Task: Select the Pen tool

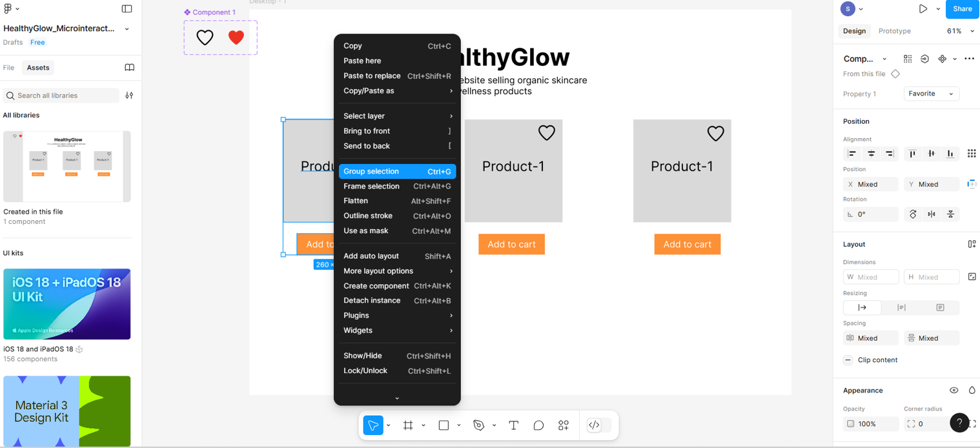Action: tap(478, 425)
